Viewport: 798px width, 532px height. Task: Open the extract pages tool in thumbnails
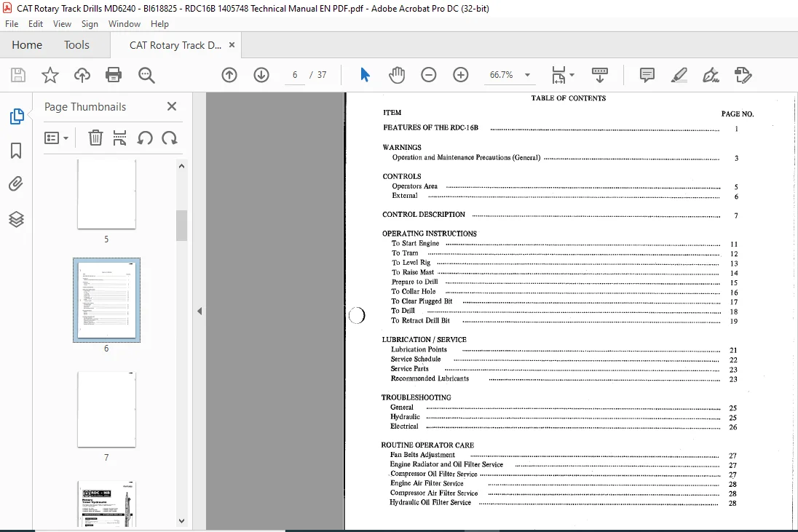(119, 138)
